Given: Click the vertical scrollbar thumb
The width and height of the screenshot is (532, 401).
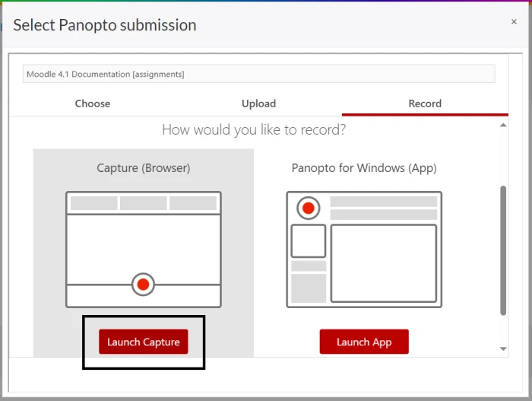Looking at the screenshot, I should [503, 250].
